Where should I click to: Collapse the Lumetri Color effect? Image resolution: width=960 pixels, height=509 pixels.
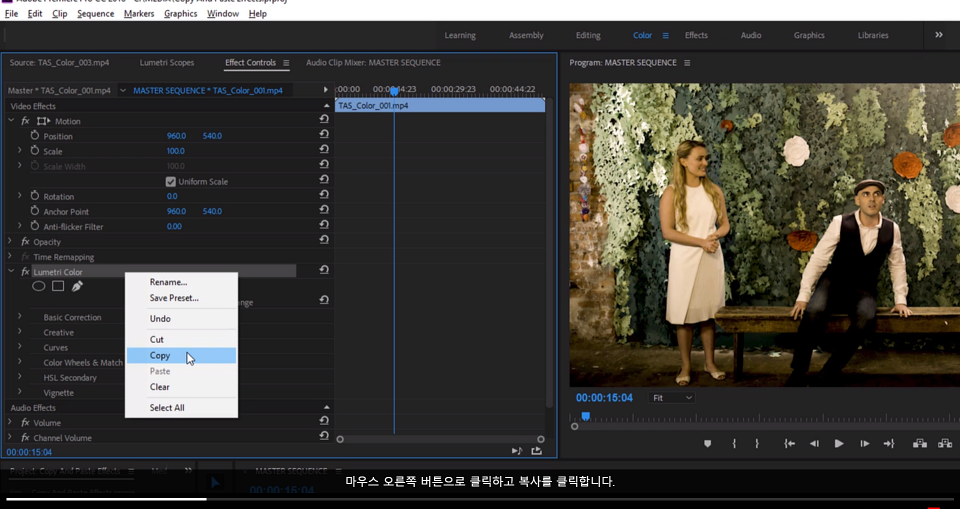[10, 271]
